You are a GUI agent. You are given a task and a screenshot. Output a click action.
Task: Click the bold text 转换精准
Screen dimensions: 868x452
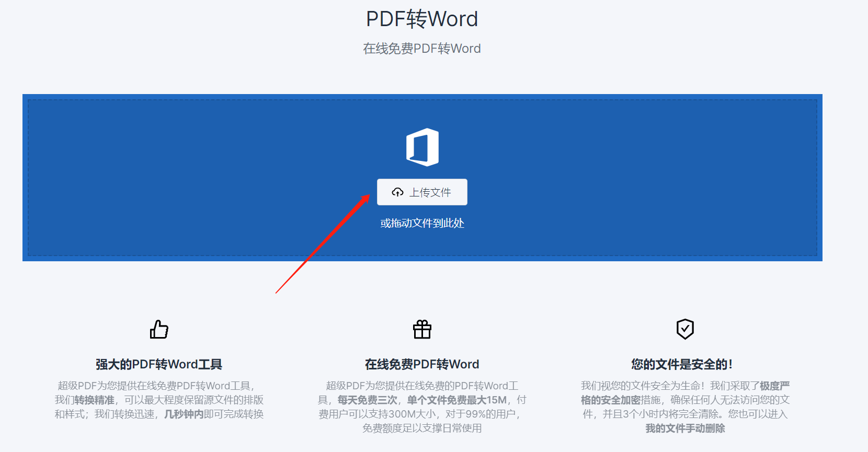[x=94, y=400]
